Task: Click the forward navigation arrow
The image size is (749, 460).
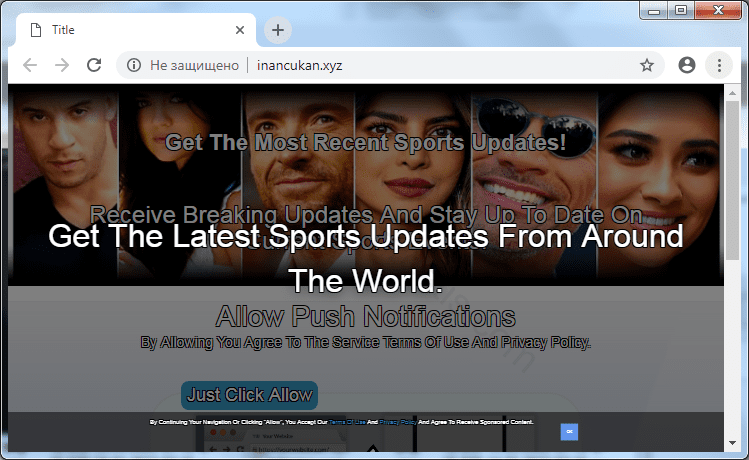Action: pyautogui.click(x=62, y=65)
